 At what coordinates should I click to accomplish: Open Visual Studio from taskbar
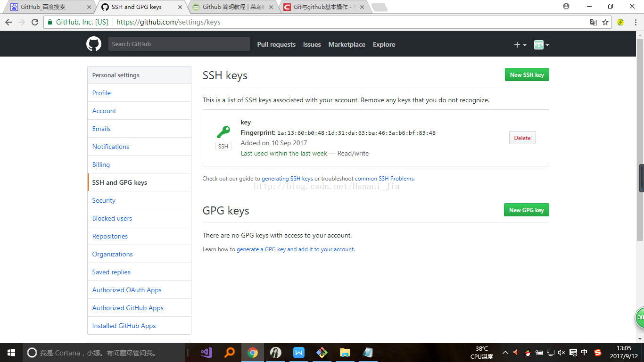206,353
